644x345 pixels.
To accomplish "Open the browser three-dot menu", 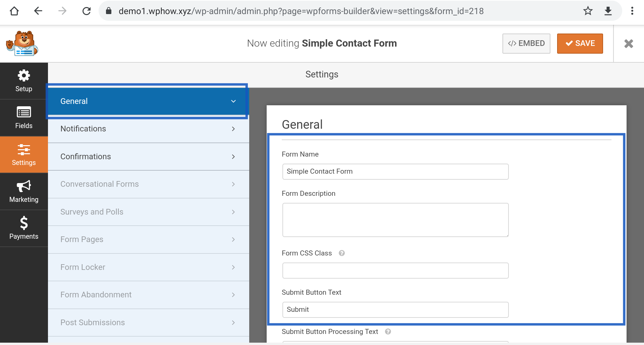I will pyautogui.click(x=632, y=11).
